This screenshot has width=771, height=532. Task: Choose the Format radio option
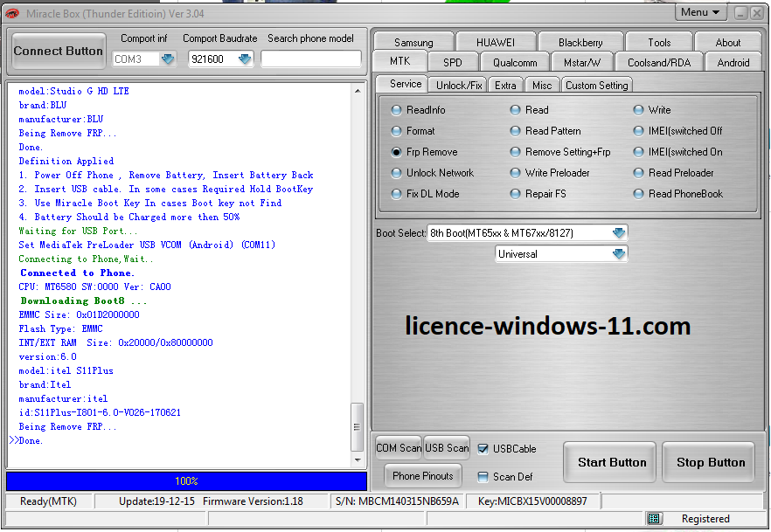[398, 131]
